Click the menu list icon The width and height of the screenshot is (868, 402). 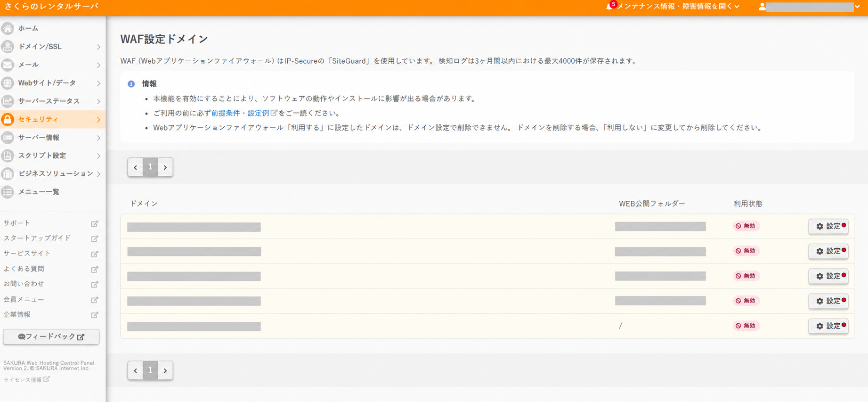[8, 192]
